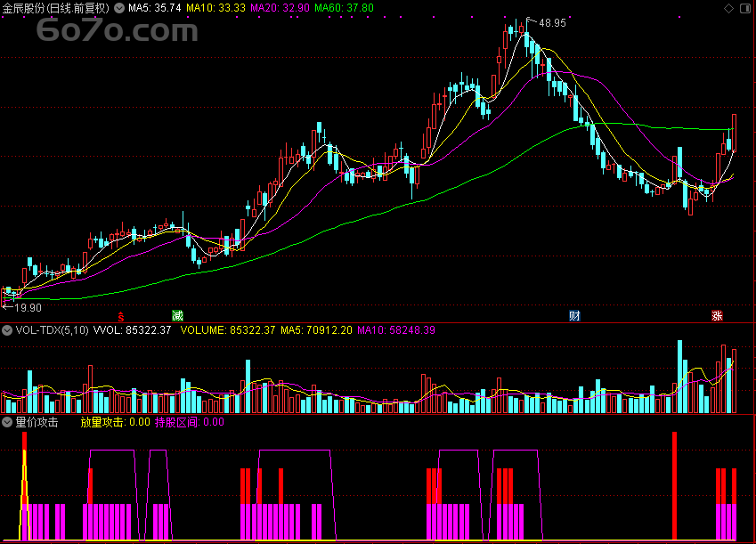Screen dimensions: 756x544
Task: Click the blue 财 marker icon
Action: [574, 316]
